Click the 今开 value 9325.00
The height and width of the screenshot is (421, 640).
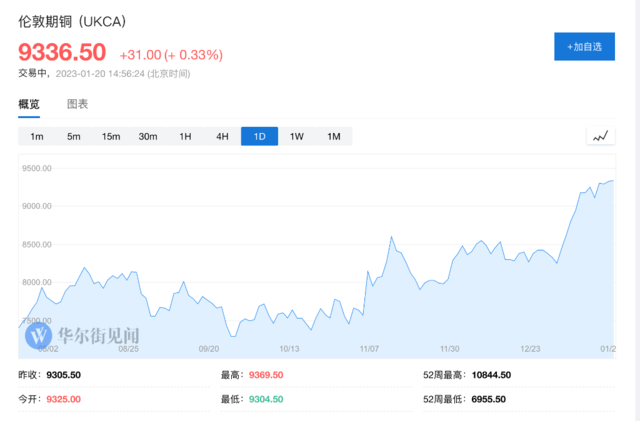click(63, 399)
